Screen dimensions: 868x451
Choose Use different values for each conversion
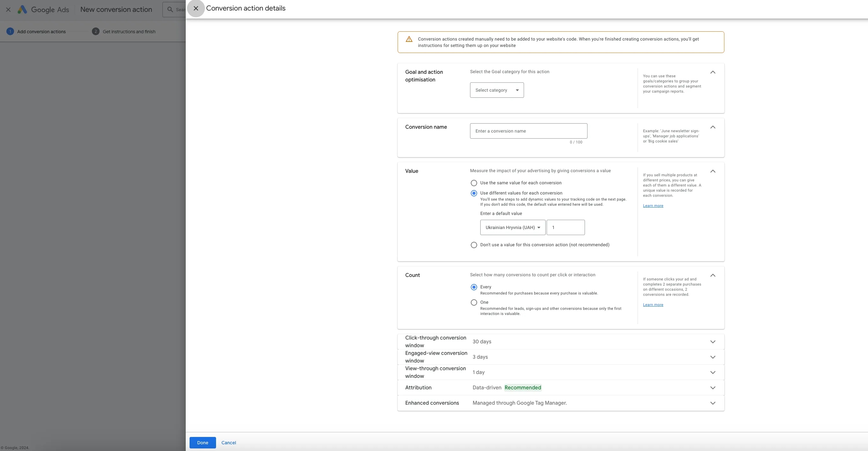474,193
